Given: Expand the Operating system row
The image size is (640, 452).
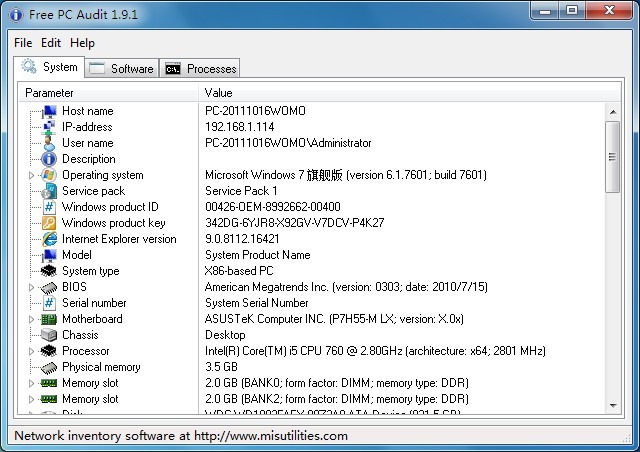Looking at the screenshot, I should point(32,175).
